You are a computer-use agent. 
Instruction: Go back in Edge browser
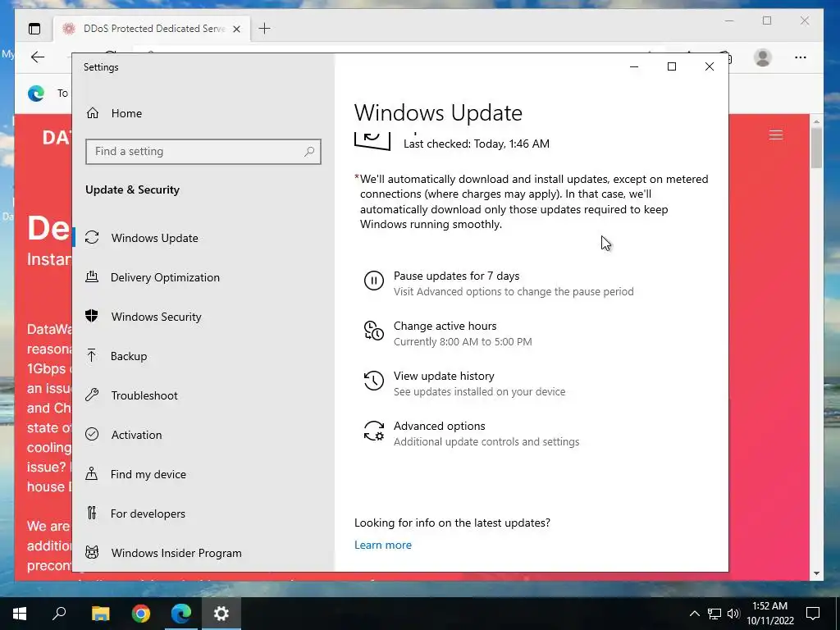[x=38, y=57]
